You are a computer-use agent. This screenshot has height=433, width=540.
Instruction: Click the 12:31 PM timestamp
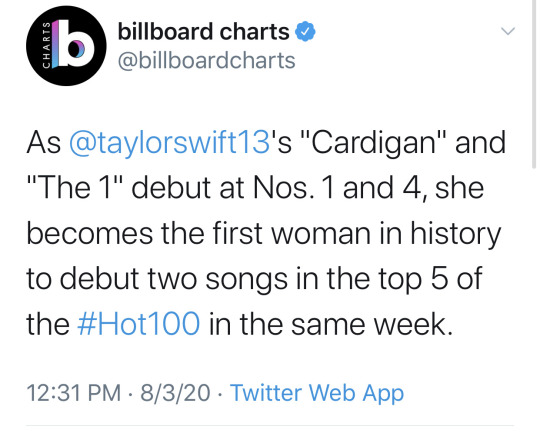[74, 393]
